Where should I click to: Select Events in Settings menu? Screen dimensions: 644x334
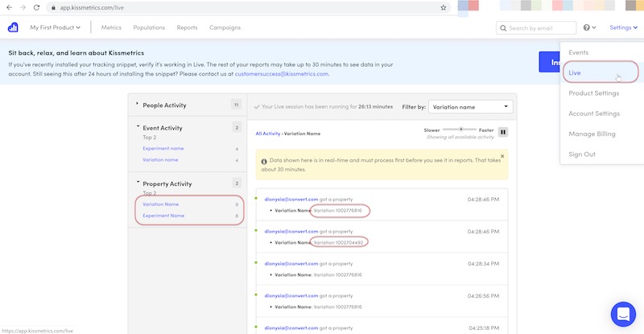pos(578,52)
